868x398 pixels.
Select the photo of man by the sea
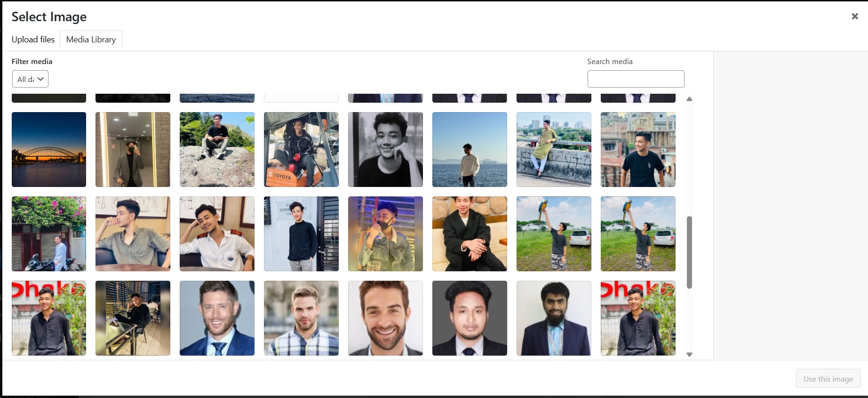pyautogui.click(x=470, y=149)
